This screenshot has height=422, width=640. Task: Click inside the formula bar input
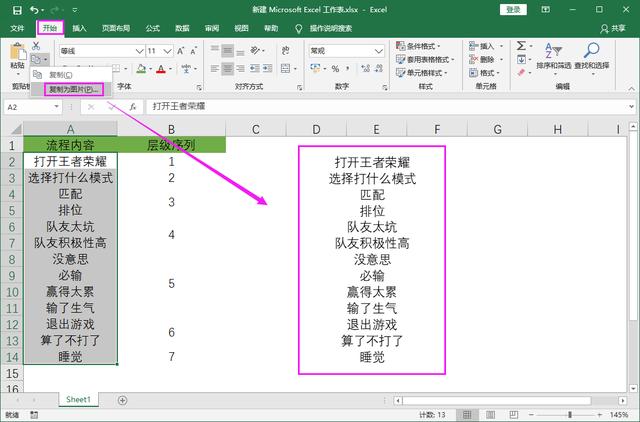386,107
